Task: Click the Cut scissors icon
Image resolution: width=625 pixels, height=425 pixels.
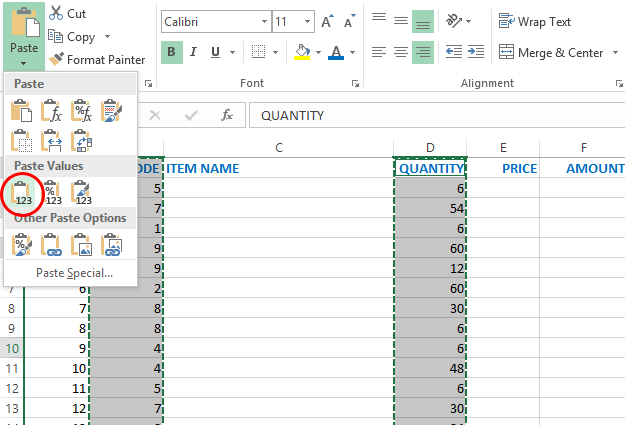Action: (55, 14)
